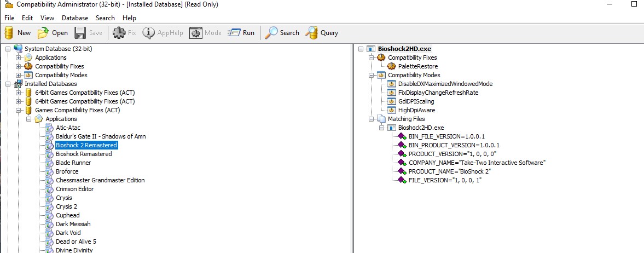Screen dimensions: 644x253
Task: Click the icon beside Blade Runner
Action: coord(50,163)
